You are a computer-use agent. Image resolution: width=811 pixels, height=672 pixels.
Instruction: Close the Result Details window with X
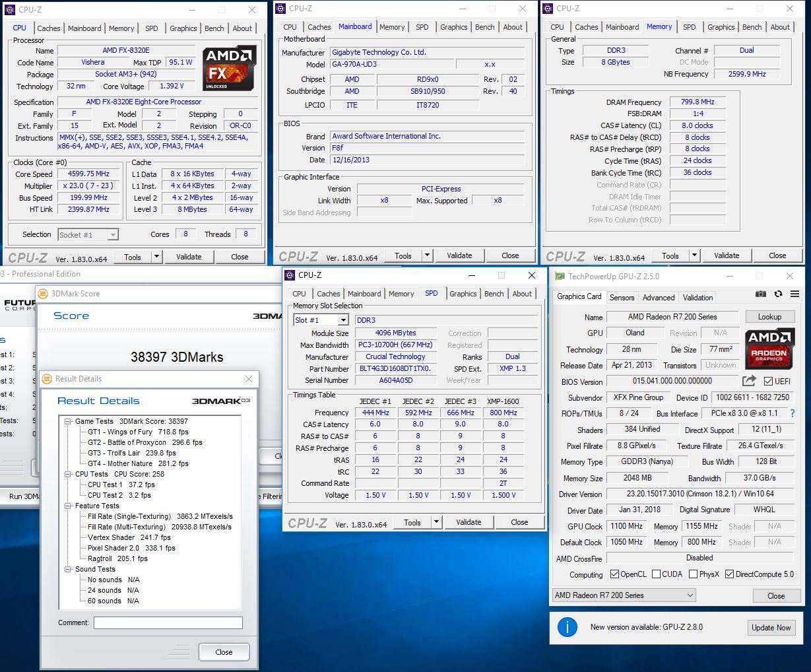pyautogui.click(x=249, y=379)
